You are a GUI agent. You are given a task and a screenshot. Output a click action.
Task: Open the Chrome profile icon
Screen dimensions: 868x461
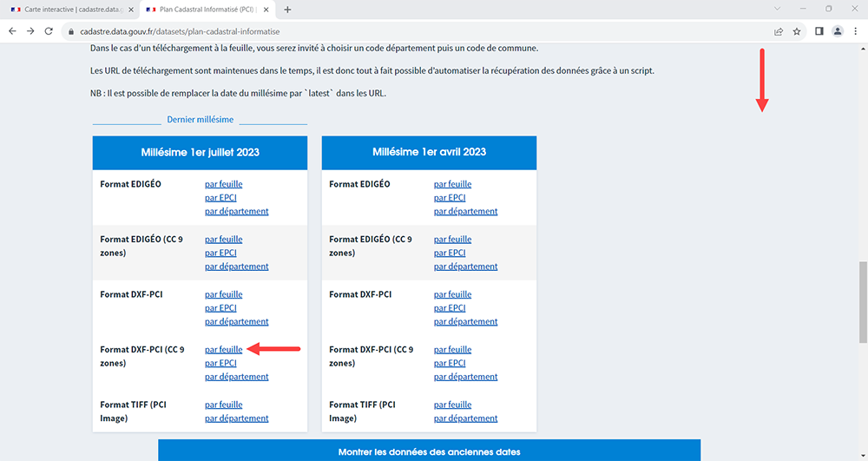coord(837,30)
